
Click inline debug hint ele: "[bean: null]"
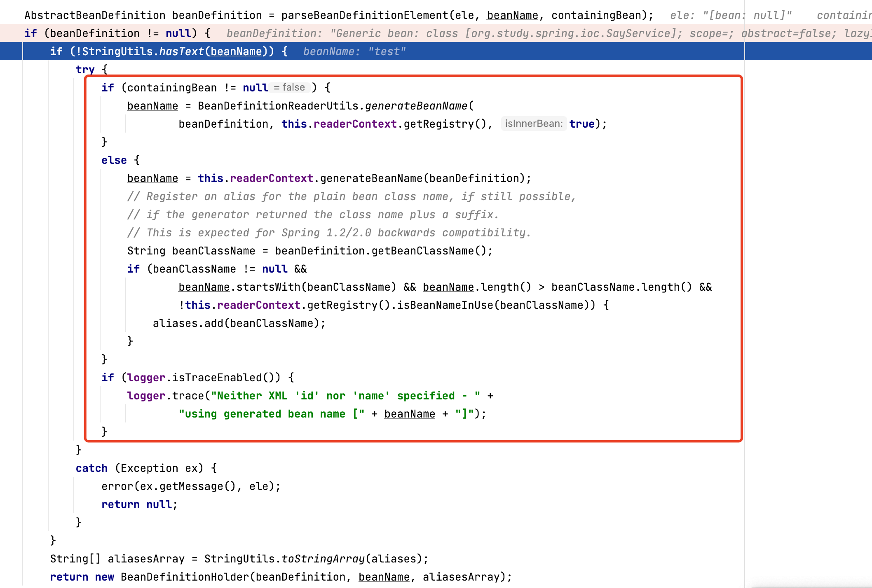pos(731,16)
